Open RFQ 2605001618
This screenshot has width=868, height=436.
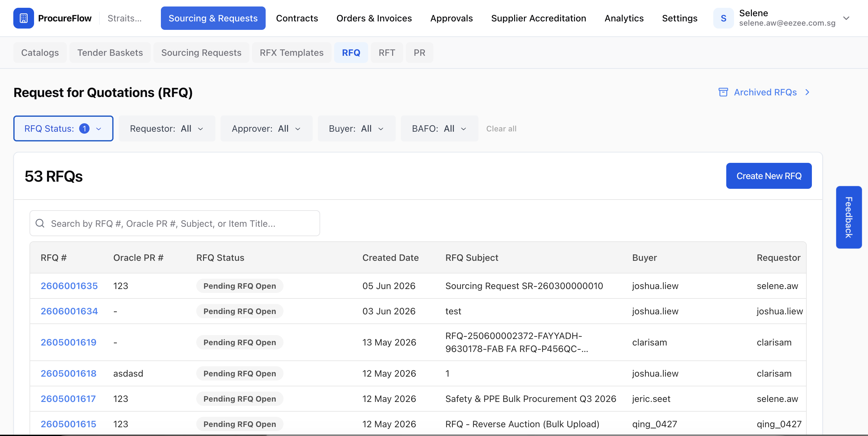[x=68, y=373]
